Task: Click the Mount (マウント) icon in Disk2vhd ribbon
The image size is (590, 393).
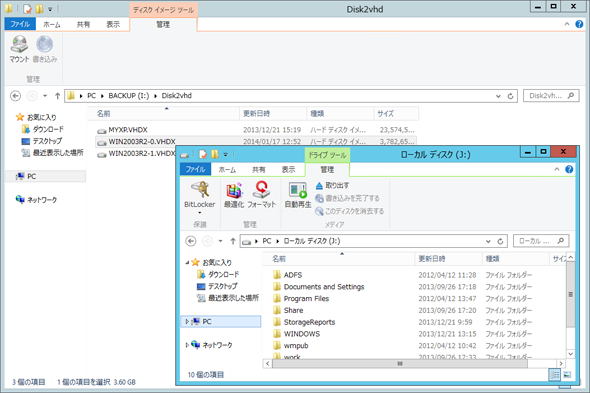Action: tap(19, 49)
